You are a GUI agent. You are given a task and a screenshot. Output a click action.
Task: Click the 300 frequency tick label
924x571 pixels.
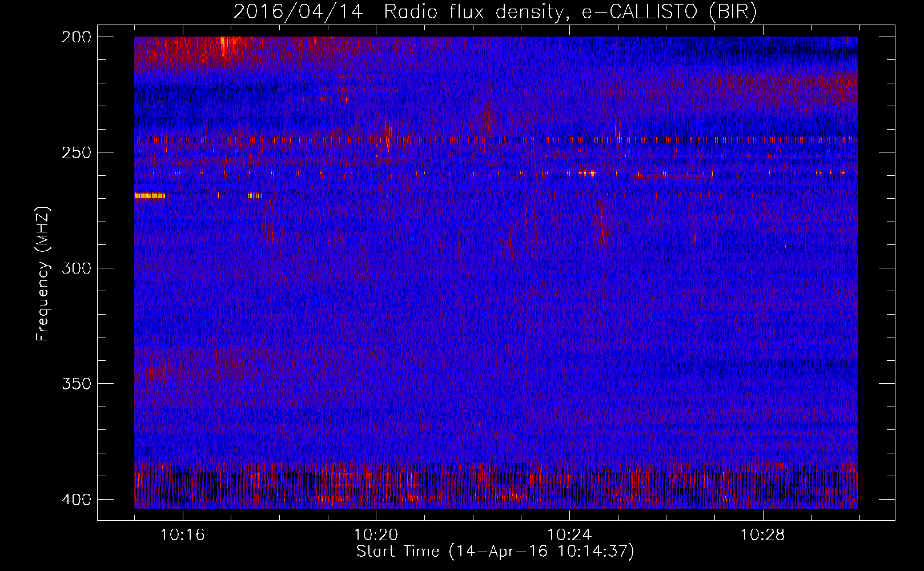tap(77, 268)
